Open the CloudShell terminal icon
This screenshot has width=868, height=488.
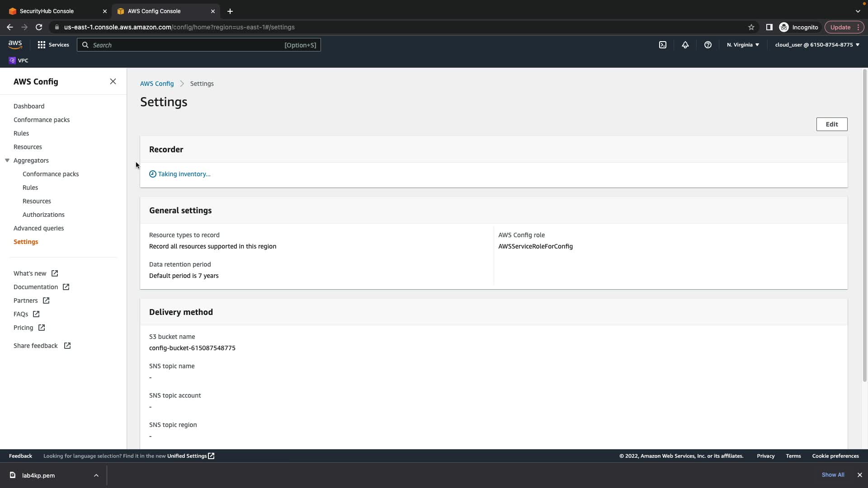point(662,45)
